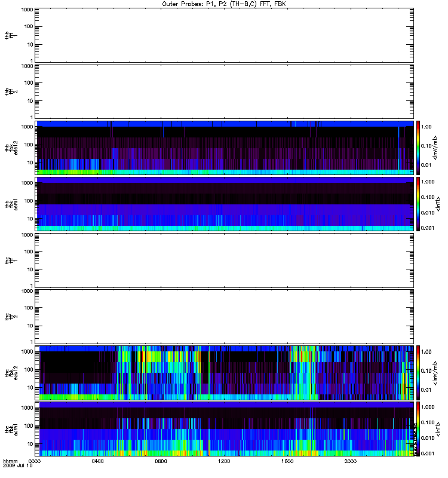Click the '<|nT|>' unit label beside thb scm1

[x=438, y=204]
